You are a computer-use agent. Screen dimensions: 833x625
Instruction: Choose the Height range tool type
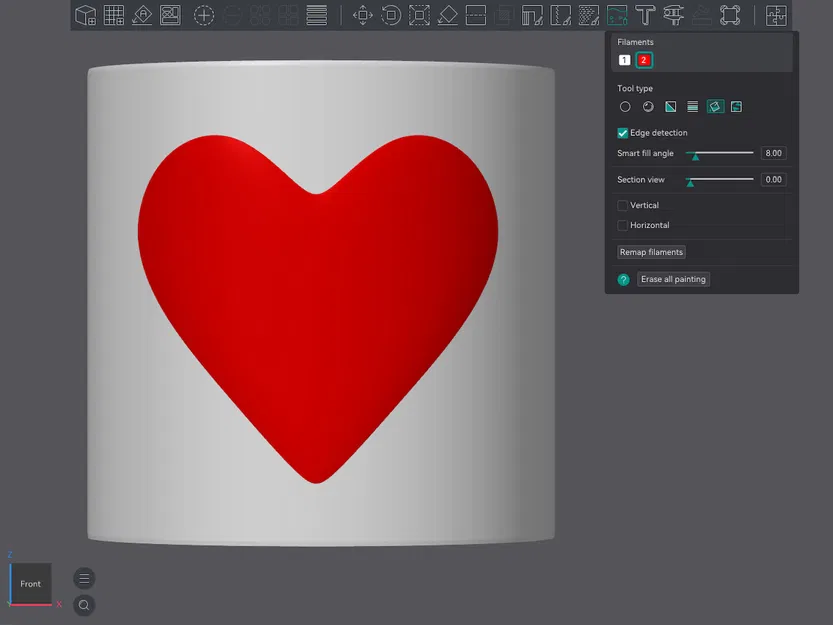(x=693, y=106)
